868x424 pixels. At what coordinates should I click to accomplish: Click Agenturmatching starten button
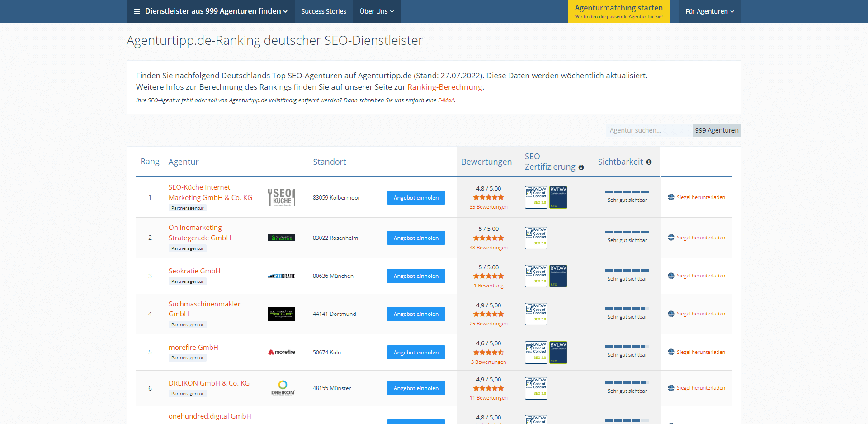pos(618,11)
